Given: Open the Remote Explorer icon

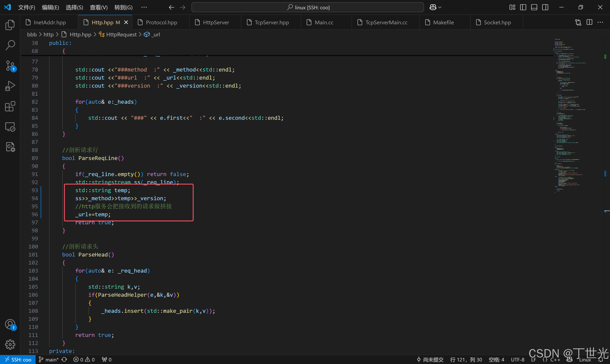Looking at the screenshot, I should click(x=10, y=127).
